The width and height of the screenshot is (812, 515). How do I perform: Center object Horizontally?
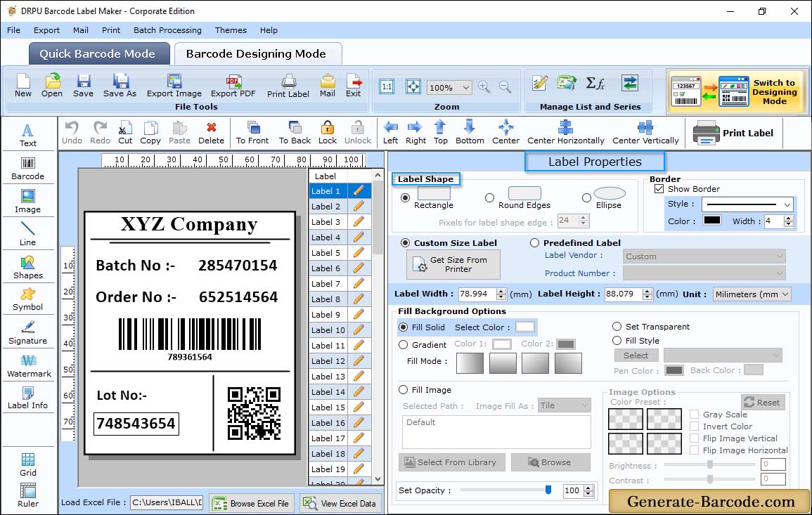pyautogui.click(x=565, y=133)
